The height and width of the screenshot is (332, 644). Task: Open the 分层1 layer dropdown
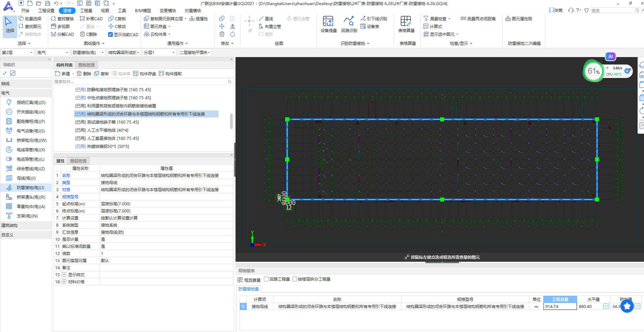point(159,52)
